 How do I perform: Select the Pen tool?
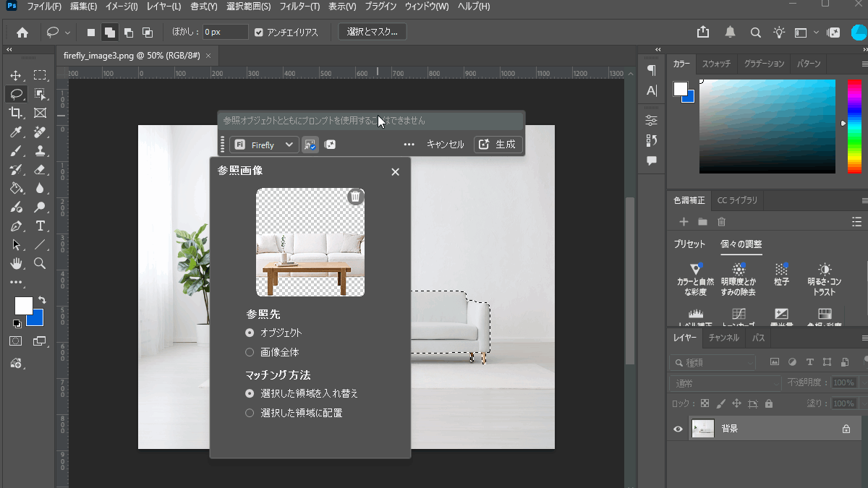pyautogui.click(x=16, y=226)
